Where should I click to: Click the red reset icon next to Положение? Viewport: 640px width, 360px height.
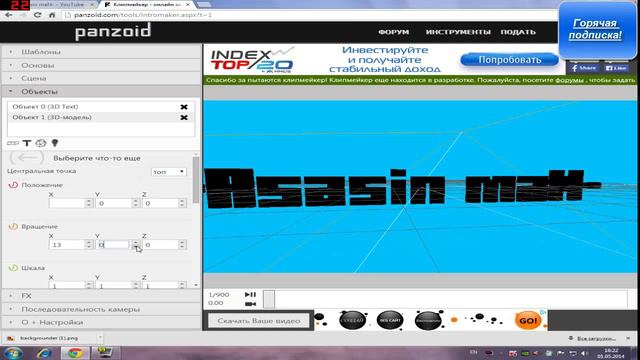tap(13, 185)
